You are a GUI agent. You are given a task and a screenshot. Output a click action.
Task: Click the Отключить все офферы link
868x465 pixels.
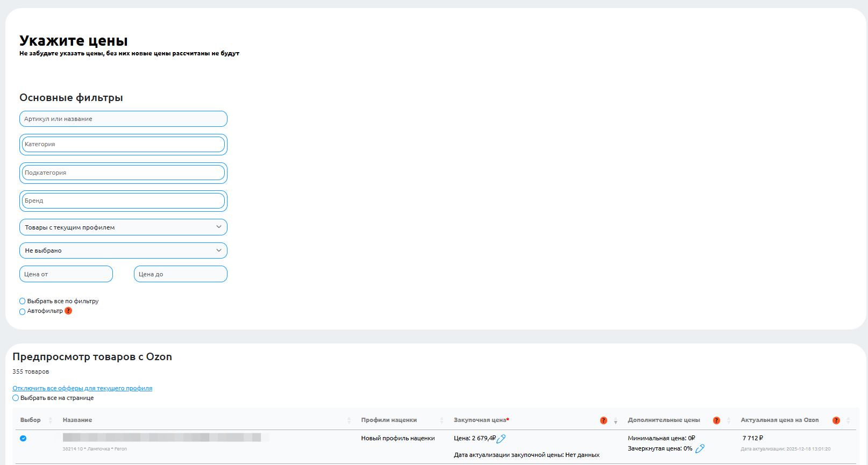point(82,388)
